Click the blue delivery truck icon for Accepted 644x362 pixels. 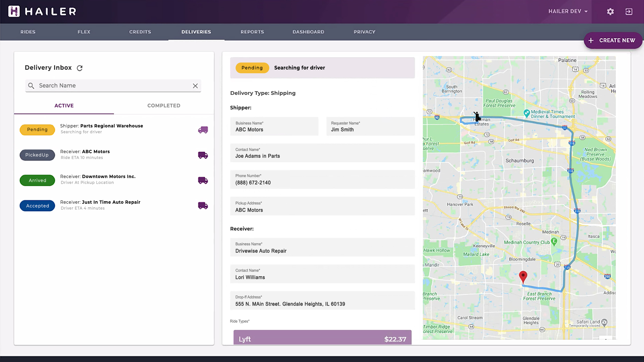pos(203,206)
